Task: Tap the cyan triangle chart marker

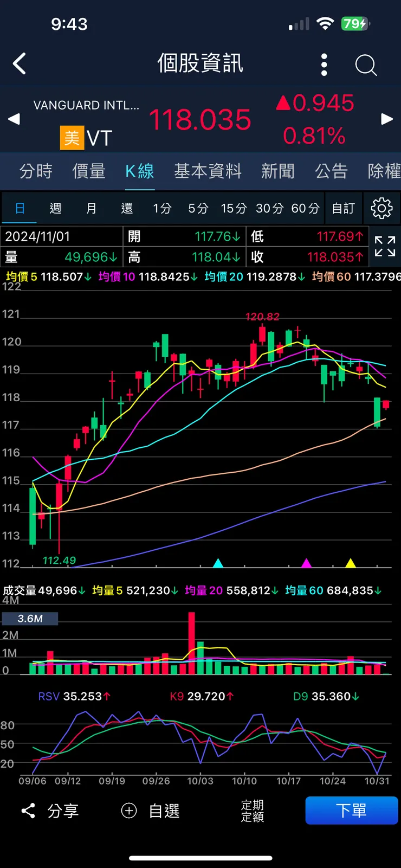Action: (218, 563)
